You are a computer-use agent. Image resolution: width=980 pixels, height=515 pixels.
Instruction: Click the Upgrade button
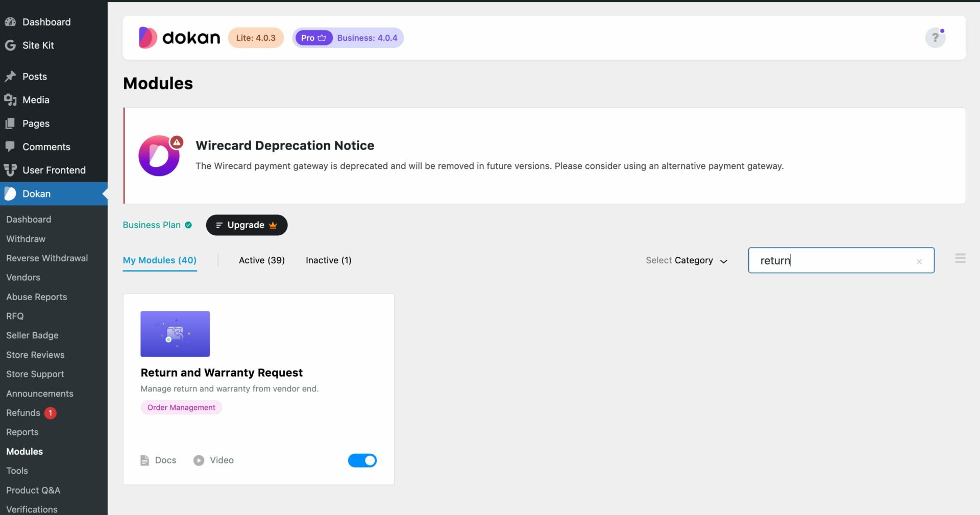(x=247, y=225)
